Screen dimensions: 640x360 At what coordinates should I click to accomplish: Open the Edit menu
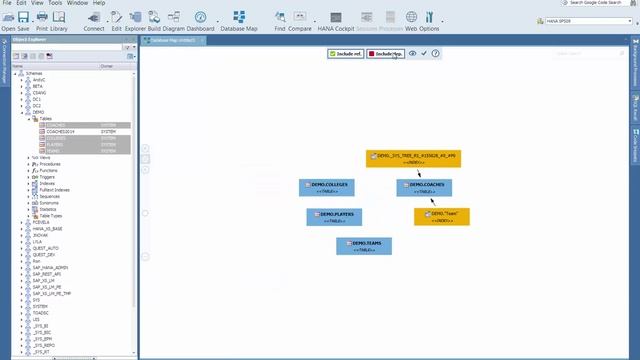(x=21, y=3)
